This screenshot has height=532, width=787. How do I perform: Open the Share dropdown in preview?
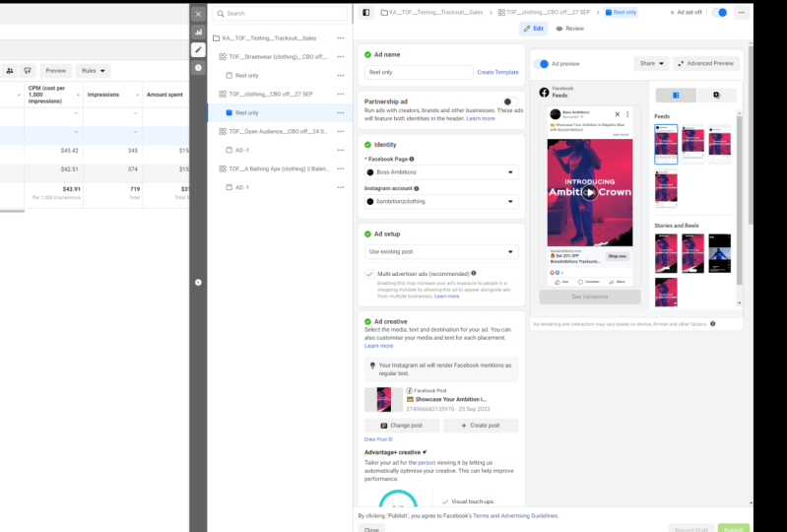(x=651, y=63)
